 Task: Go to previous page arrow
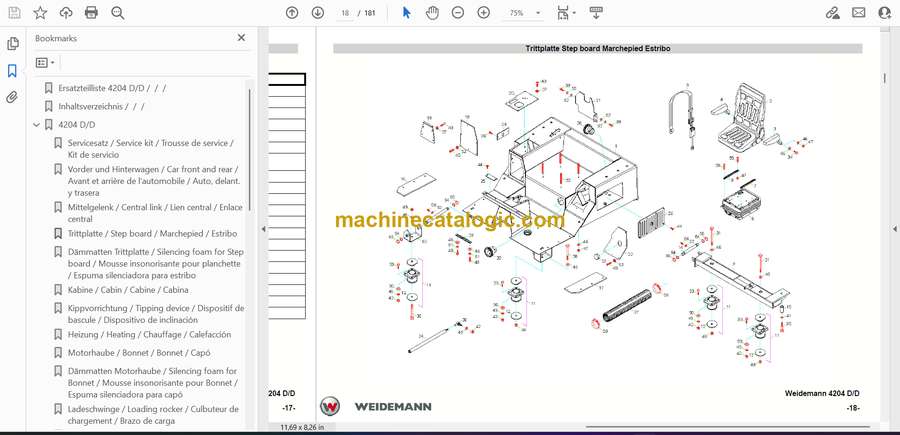point(292,13)
